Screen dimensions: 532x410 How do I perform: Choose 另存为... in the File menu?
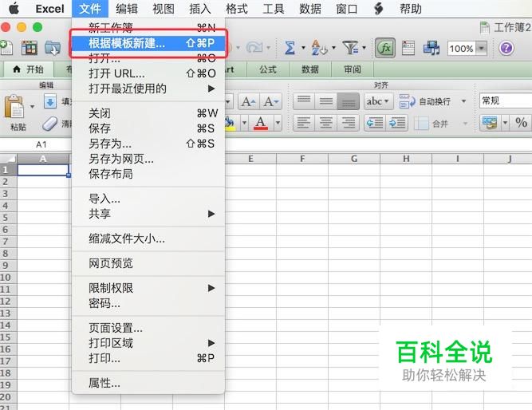[148, 144]
